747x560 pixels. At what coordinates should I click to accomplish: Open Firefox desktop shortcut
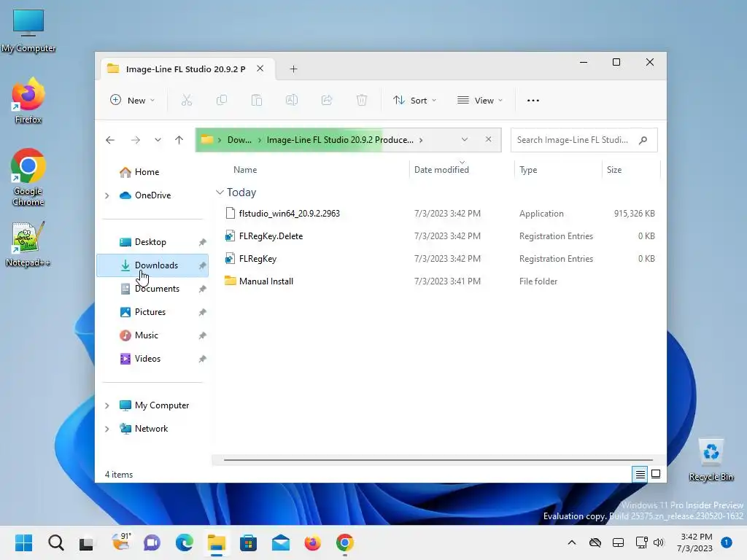(x=28, y=101)
